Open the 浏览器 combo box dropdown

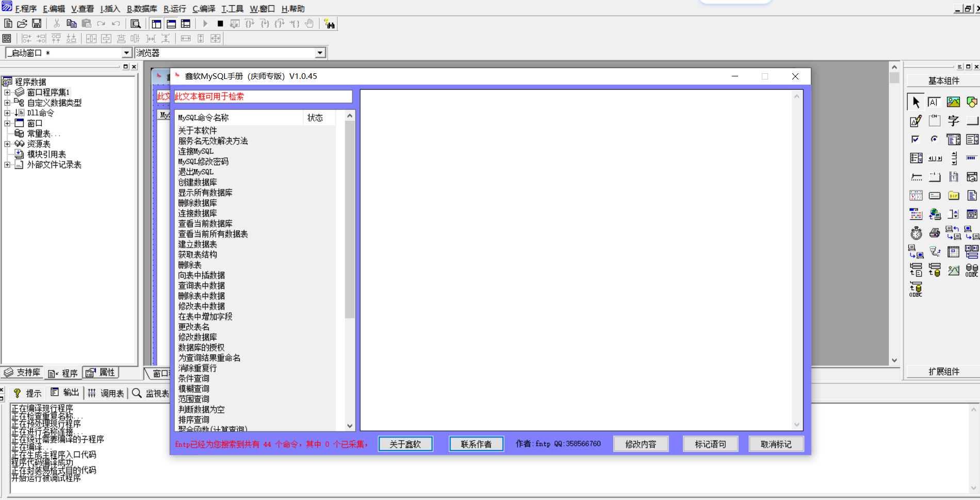(x=320, y=53)
